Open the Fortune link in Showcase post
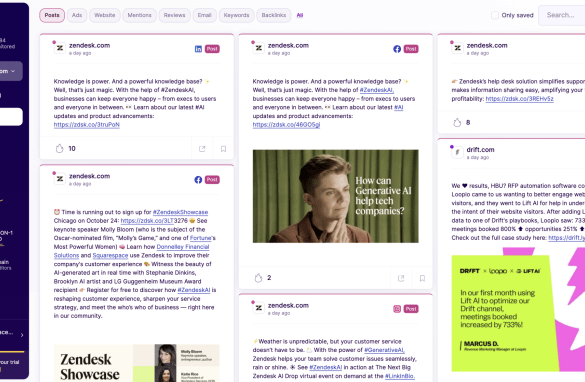 point(200,238)
